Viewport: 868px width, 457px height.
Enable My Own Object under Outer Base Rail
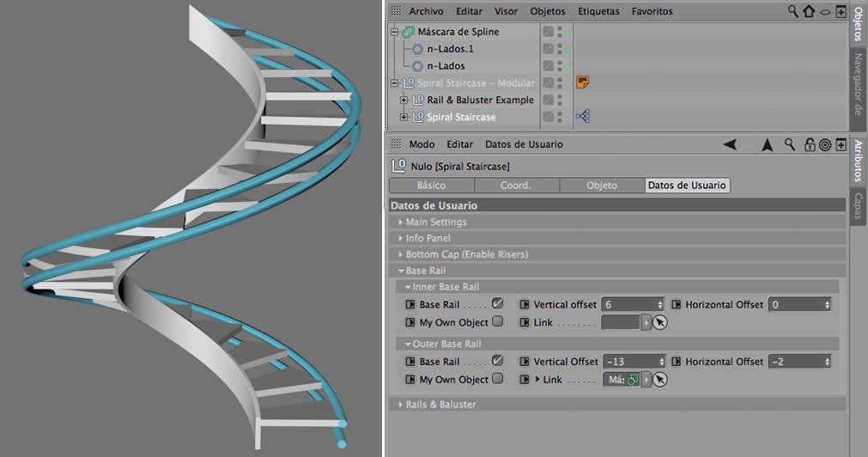pos(497,379)
